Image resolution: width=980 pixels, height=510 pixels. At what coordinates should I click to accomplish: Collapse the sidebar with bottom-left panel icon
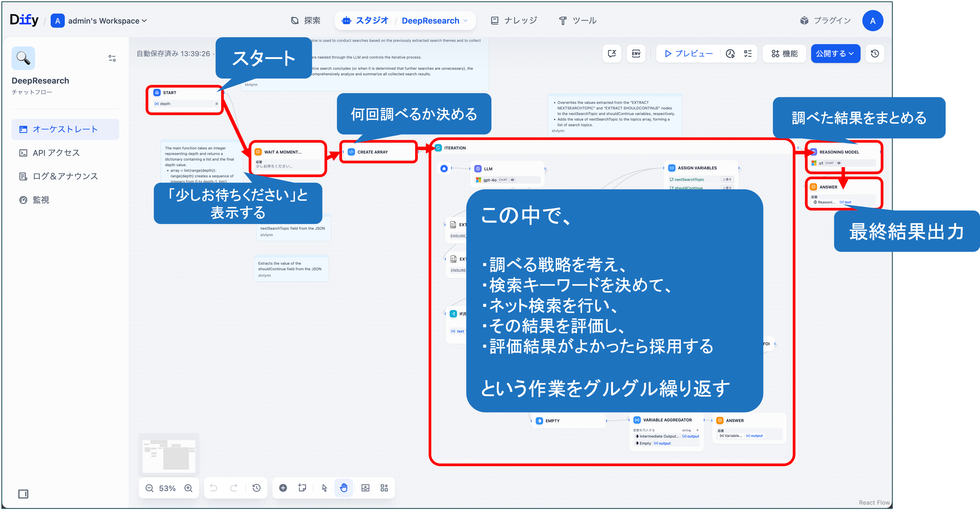[23, 494]
